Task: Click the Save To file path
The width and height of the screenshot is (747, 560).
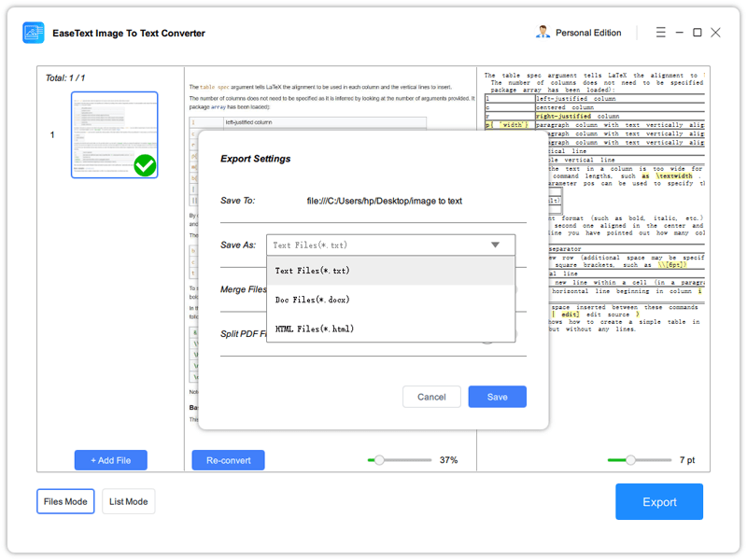Action: pos(384,201)
